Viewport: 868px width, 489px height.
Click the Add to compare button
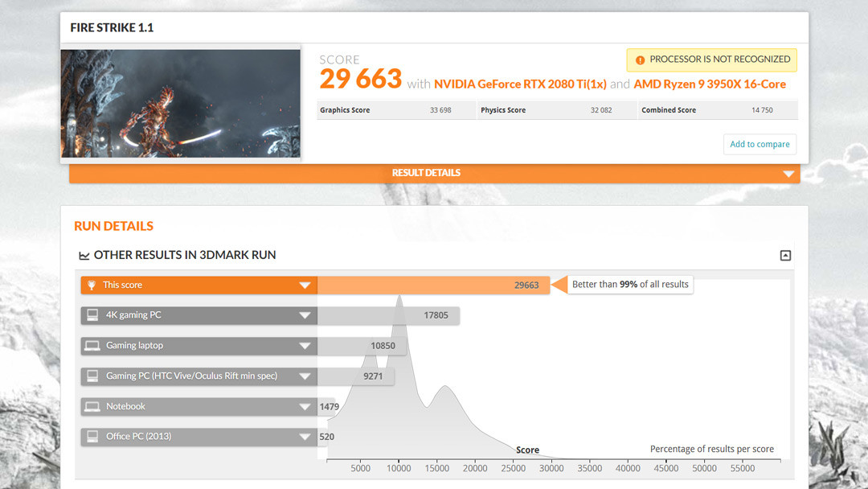(759, 144)
